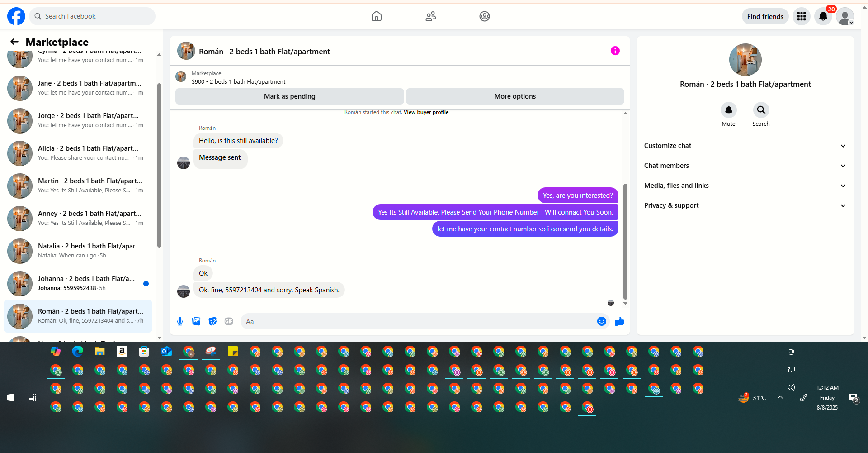Screen dimensions: 868x453
Task: Open the Groups icon in top navigation
Action: tap(485, 16)
